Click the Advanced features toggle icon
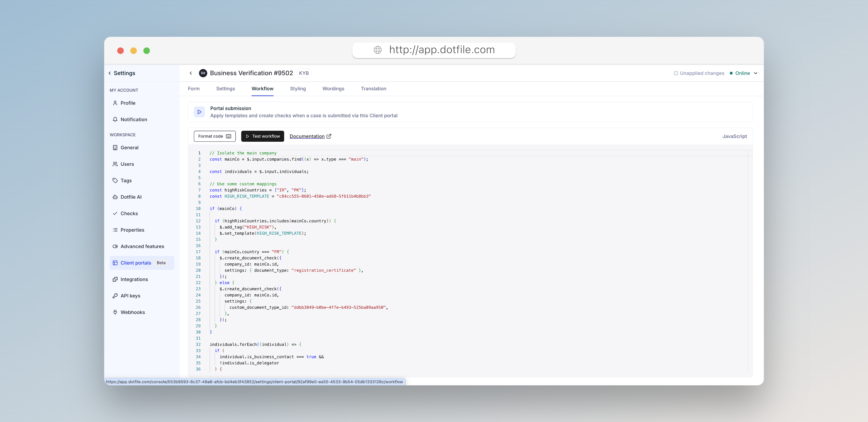This screenshot has height=422, width=868. click(115, 246)
